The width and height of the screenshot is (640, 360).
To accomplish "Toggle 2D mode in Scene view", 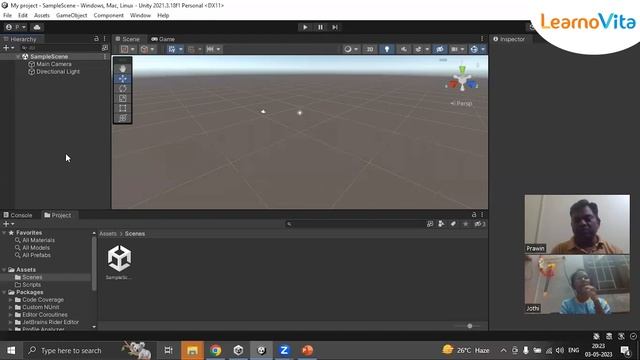I will tap(370, 49).
